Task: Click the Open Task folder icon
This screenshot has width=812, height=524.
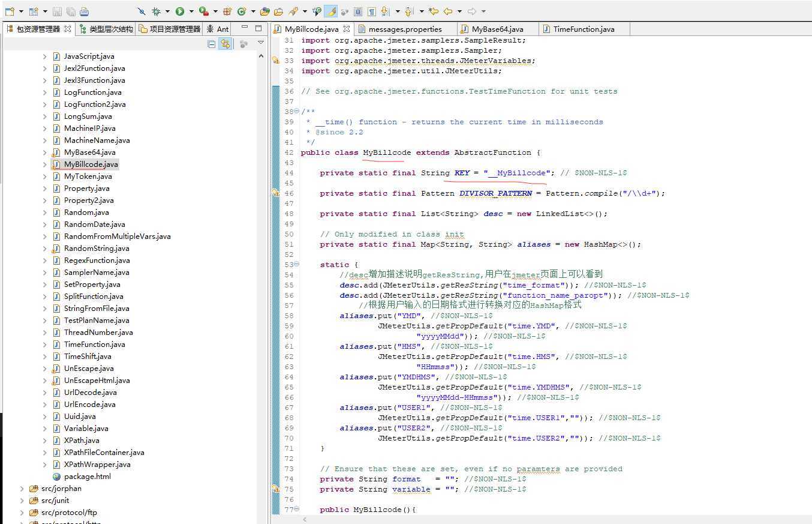Action: pos(279,11)
